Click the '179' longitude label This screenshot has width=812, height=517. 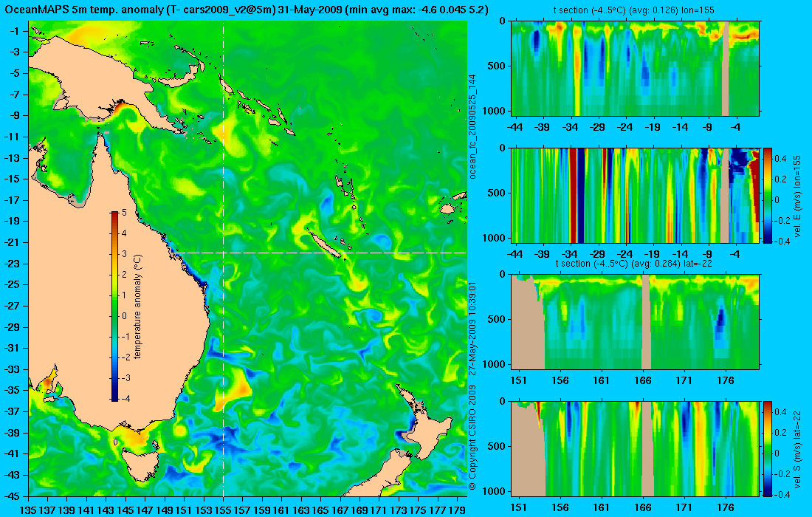(x=458, y=510)
